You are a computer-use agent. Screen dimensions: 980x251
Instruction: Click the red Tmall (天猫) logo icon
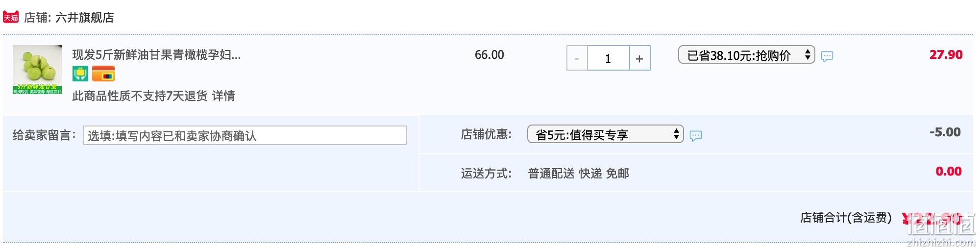tap(10, 17)
